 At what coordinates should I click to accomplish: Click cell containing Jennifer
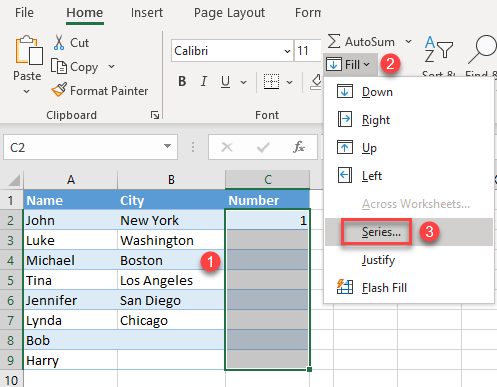point(70,300)
